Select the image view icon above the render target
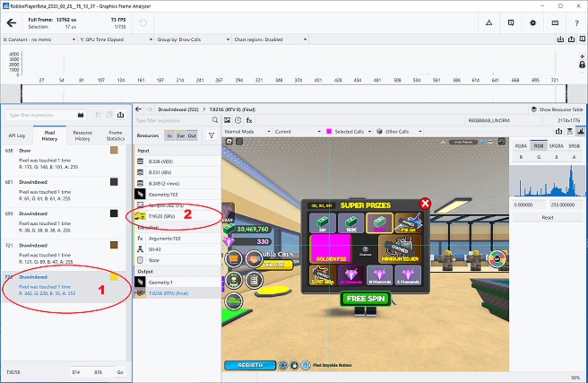 (227, 121)
